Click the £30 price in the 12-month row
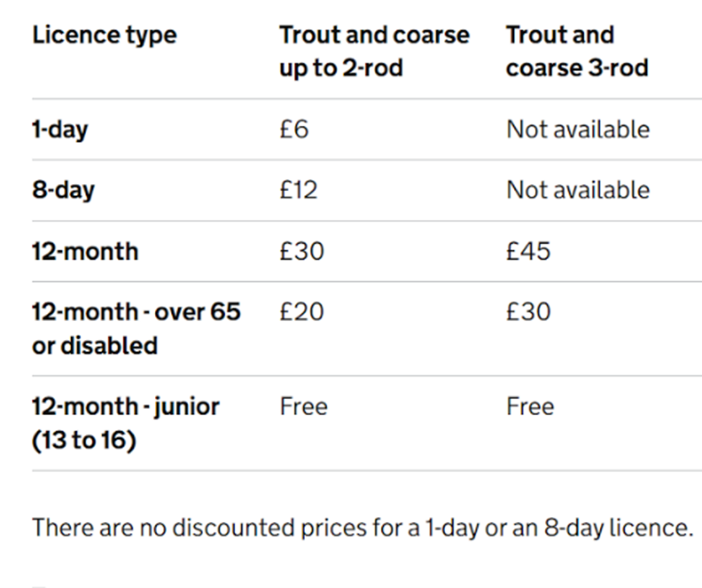 point(301,251)
